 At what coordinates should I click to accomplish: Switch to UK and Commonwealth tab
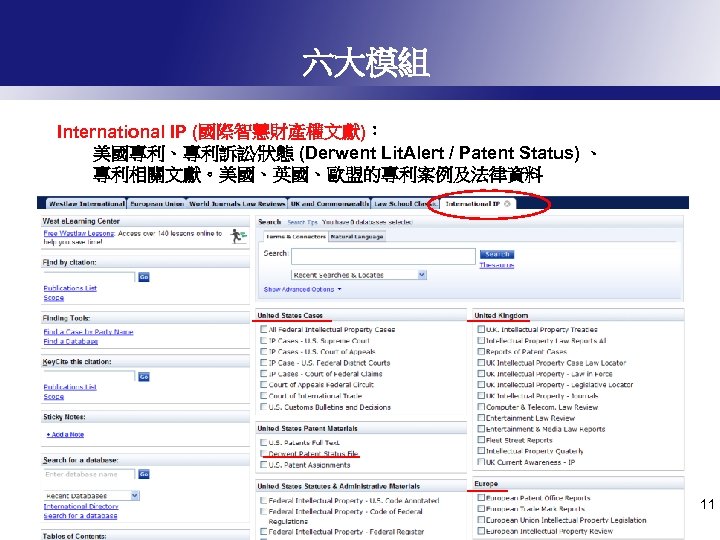click(330, 203)
